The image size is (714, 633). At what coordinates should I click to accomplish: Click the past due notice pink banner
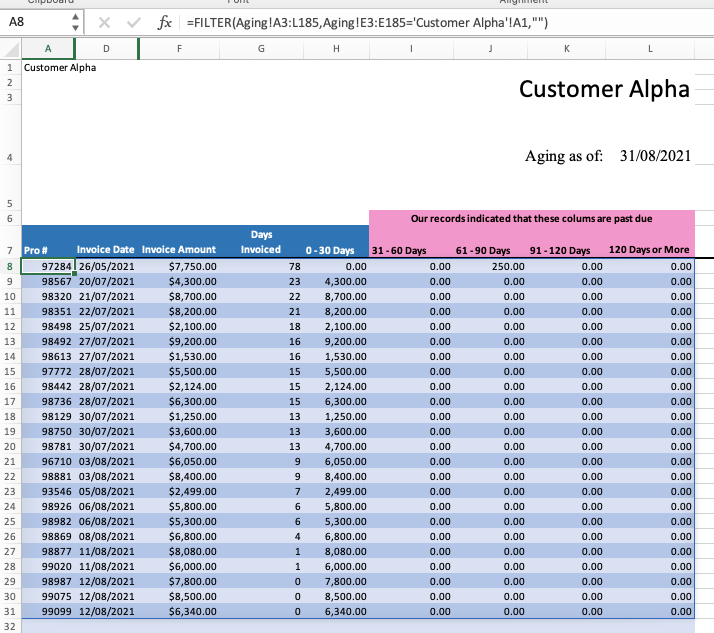tap(531, 219)
